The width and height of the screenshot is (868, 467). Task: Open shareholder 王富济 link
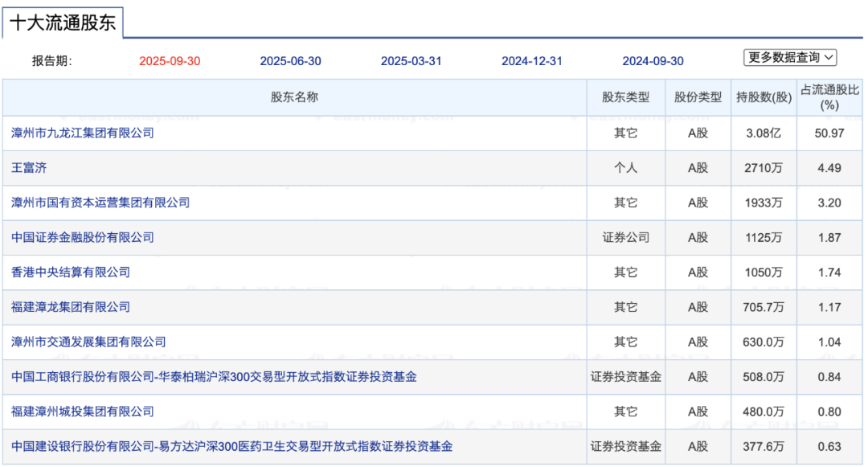pyautogui.click(x=30, y=168)
